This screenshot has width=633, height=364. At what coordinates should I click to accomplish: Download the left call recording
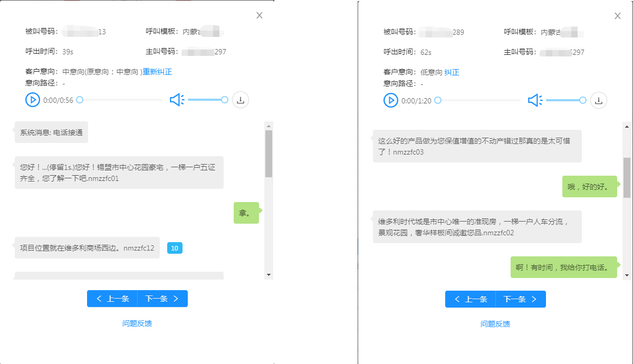point(240,99)
